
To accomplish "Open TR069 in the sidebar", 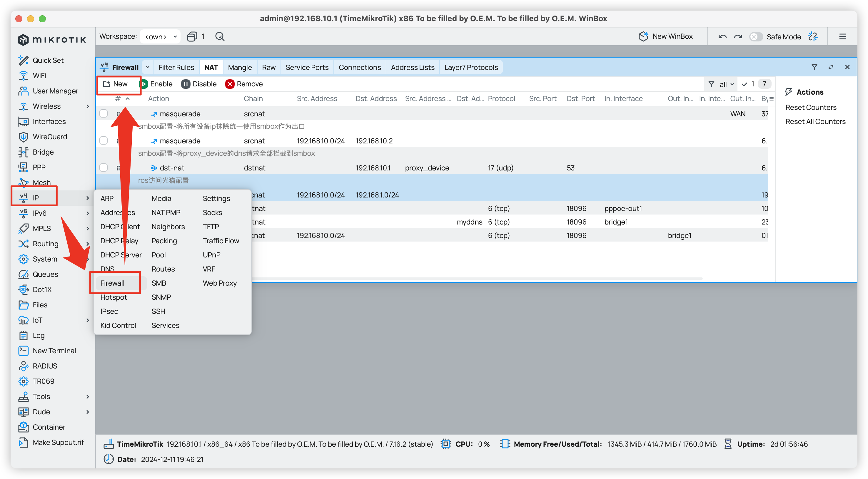I will coord(36,381).
